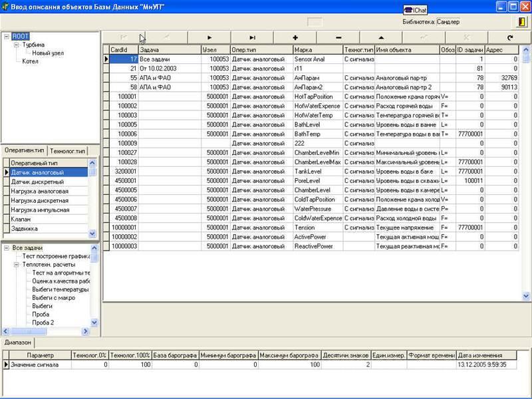Click the plus insert record button

295,38
